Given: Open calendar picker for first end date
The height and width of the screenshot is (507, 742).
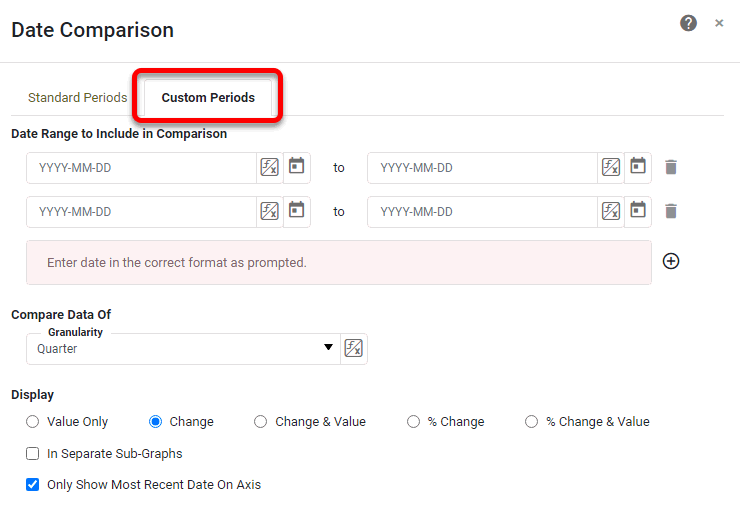Looking at the screenshot, I should click(x=638, y=166).
